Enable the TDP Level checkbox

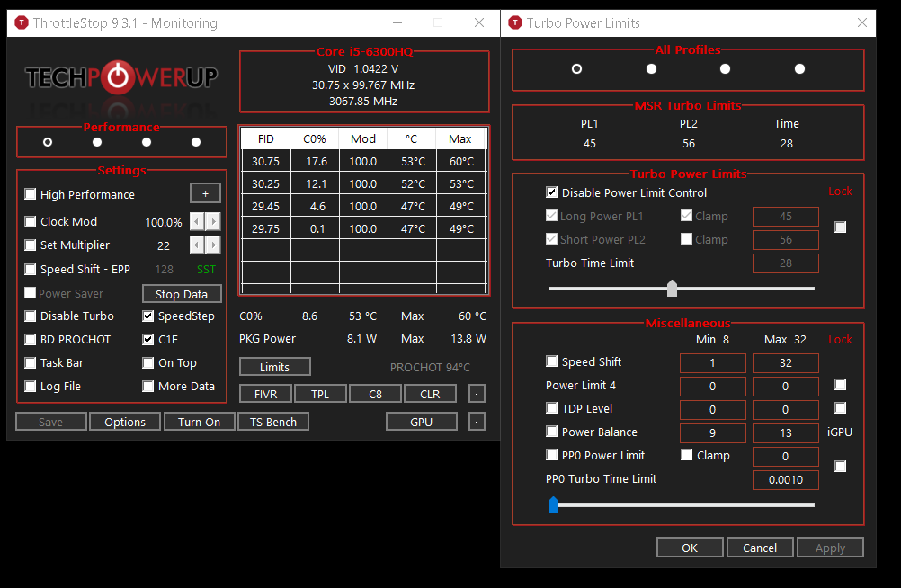pyautogui.click(x=551, y=407)
